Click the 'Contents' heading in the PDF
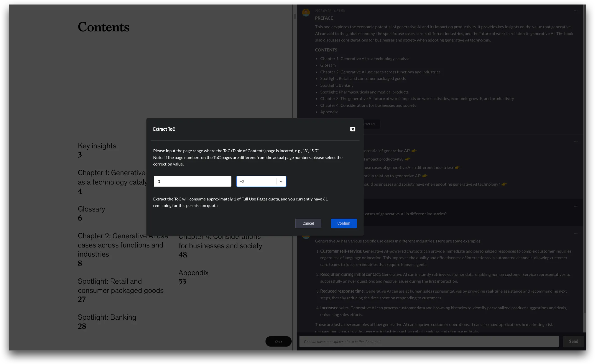The image size is (595, 364). [x=104, y=27]
